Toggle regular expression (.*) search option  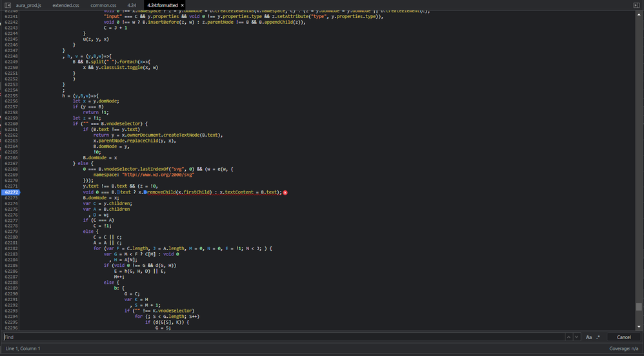coord(598,337)
